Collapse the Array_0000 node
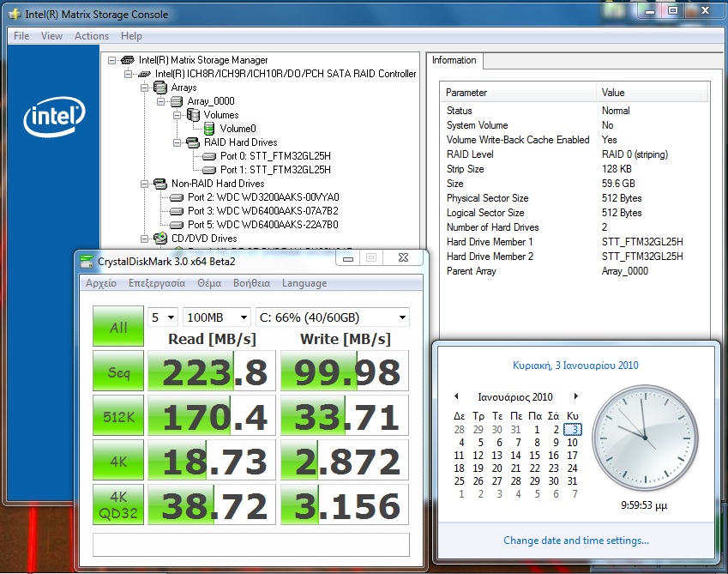 coord(160,101)
